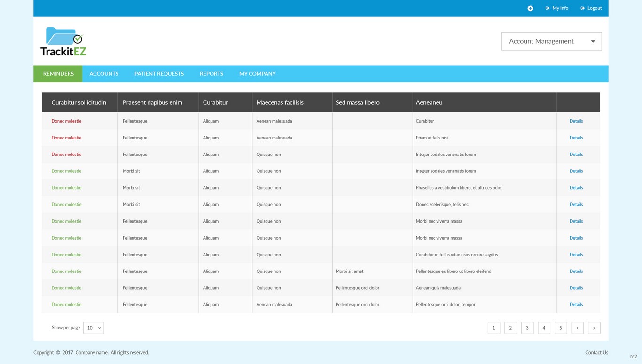This screenshot has width=642, height=364.
Task: Select the Reminders tab
Action: coord(58,74)
